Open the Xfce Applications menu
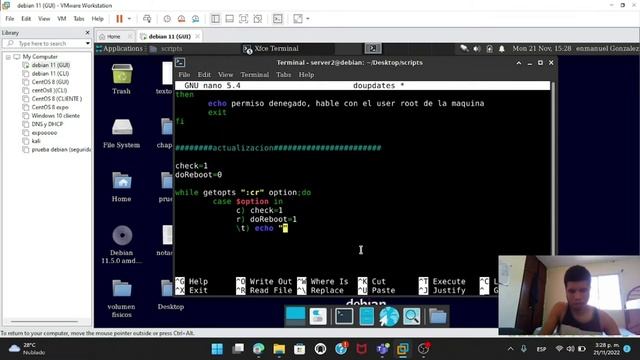This screenshot has width=640, height=360. point(120,49)
